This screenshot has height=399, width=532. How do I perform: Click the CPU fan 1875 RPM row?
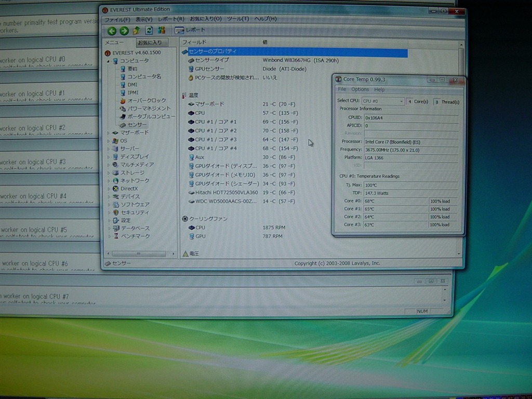(237, 228)
